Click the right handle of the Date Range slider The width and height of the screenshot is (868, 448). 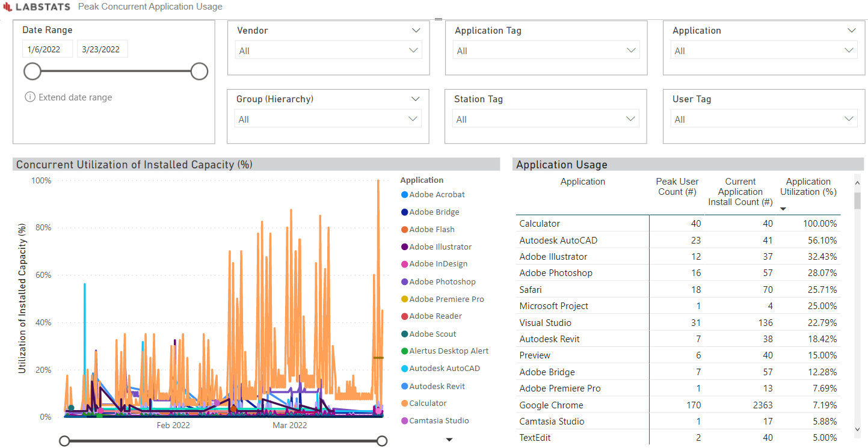(x=199, y=72)
